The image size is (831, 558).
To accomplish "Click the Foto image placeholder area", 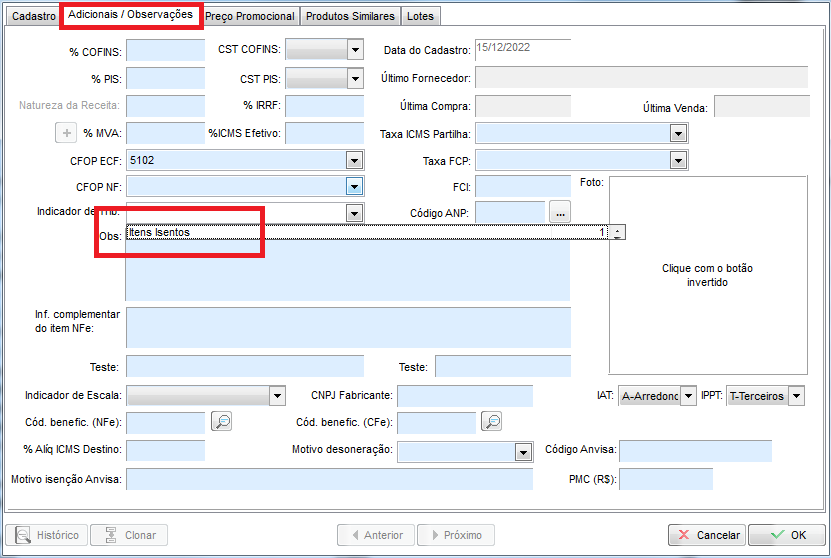I will click(707, 275).
